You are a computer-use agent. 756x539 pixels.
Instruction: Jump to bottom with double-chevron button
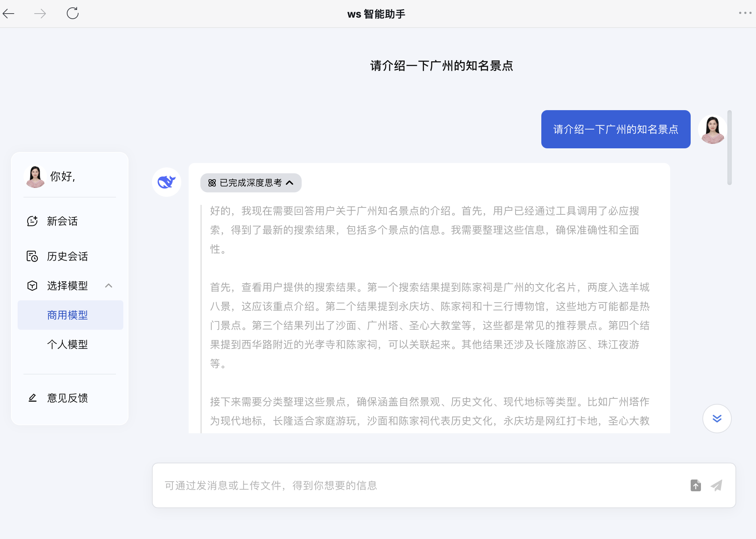pos(717,419)
